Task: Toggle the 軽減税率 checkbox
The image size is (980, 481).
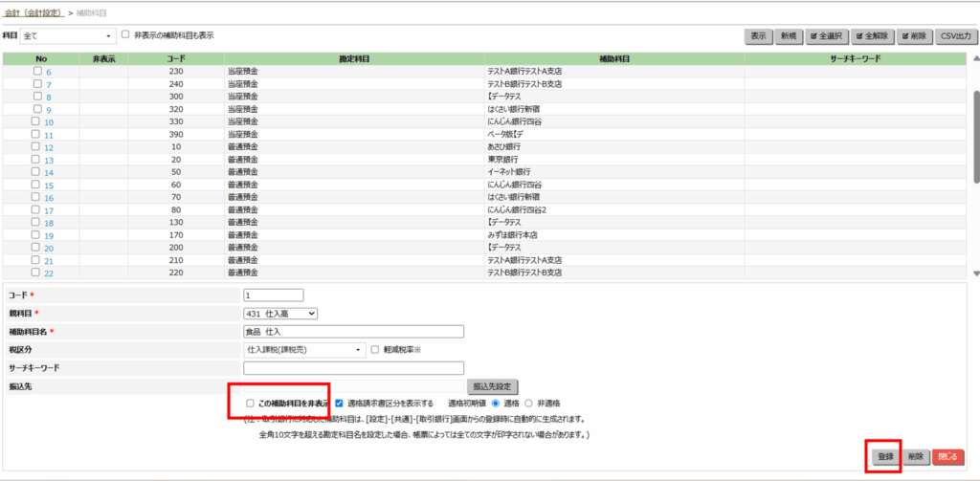Action: [x=376, y=350]
